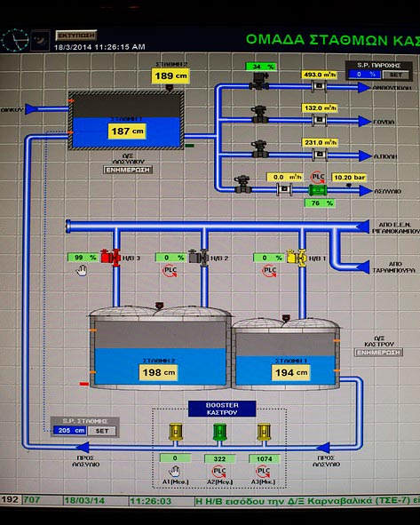The height and width of the screenshot is (525, 420).
Task: Toggle PLC auto mode under H/B 1
Action: 269,271
